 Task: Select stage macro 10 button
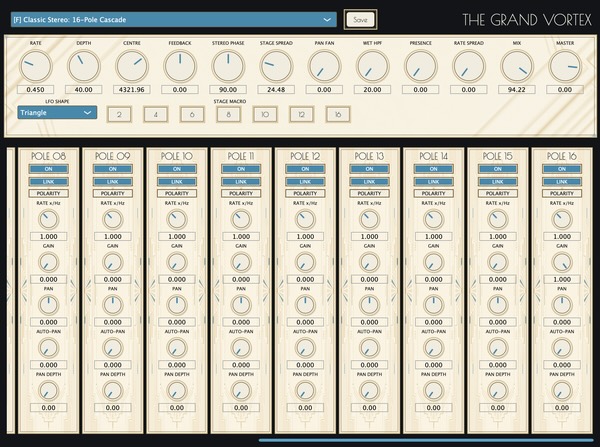pos(265,114)
